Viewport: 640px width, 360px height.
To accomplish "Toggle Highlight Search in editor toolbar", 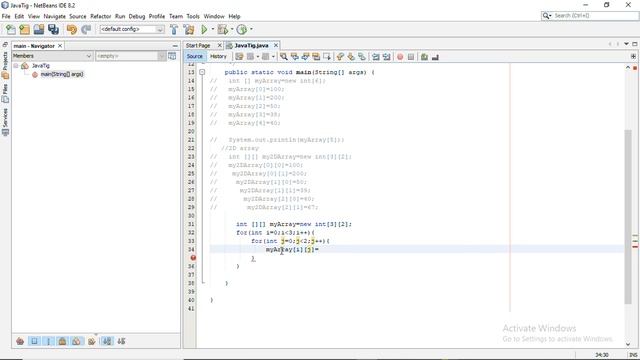I will 316,57.
